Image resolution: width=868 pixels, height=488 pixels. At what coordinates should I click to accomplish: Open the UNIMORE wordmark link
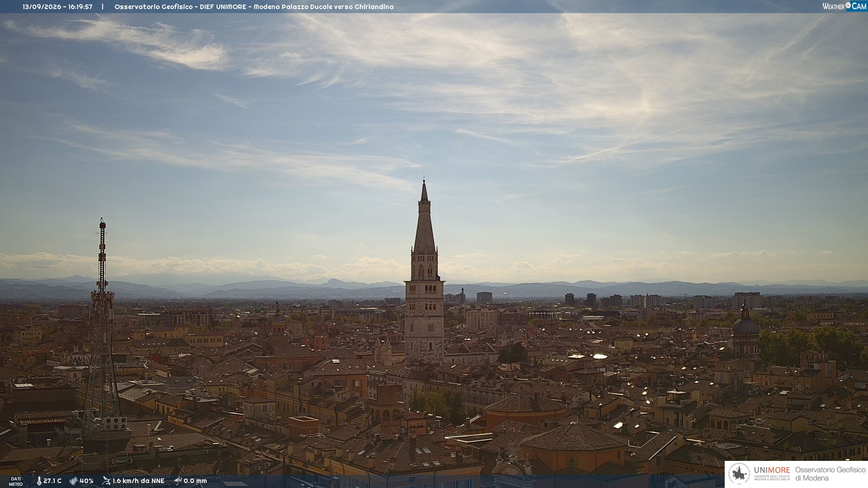point(772,470)
